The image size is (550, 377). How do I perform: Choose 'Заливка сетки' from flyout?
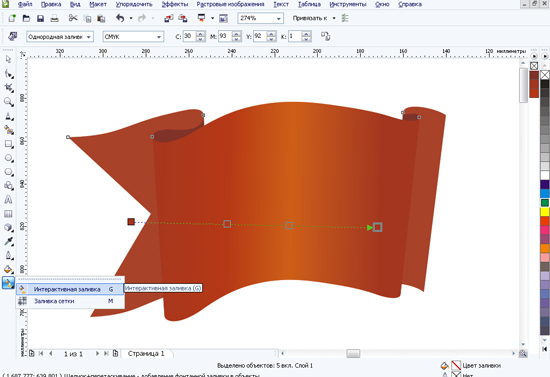70,301
